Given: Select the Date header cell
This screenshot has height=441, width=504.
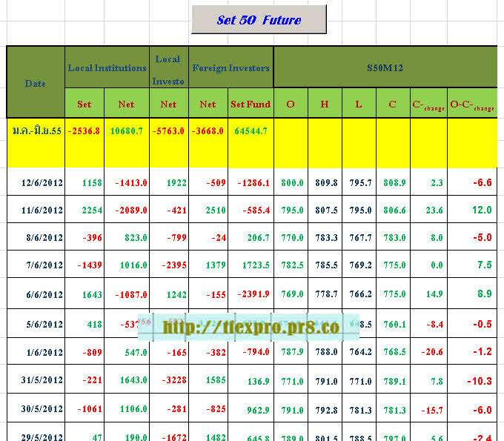Looking at the screenshot, I should pyautogui.click(x=36, y=83).
